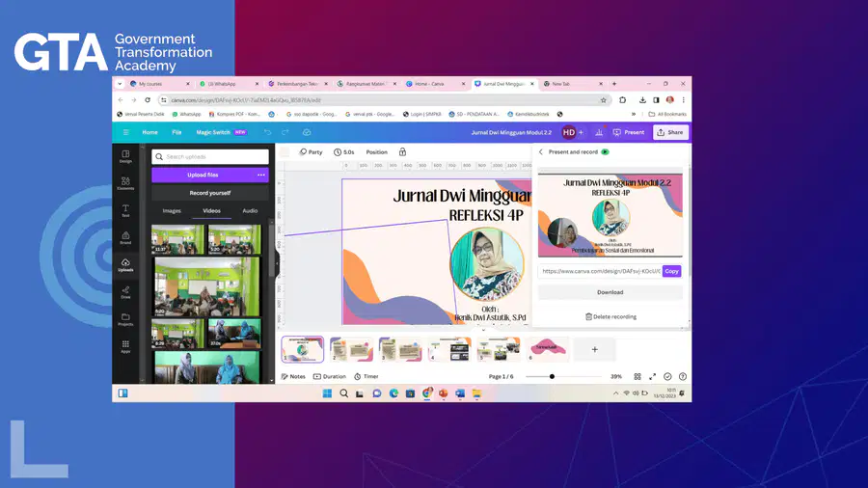Open Notes in bottom bar
Screen dimensions: 868x488
click(293, 376)
